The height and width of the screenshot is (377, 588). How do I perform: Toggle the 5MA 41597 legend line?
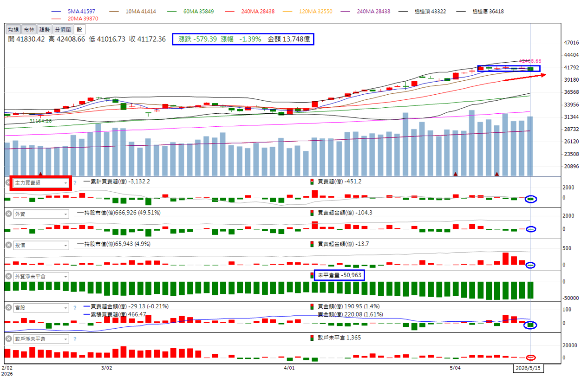72,11
